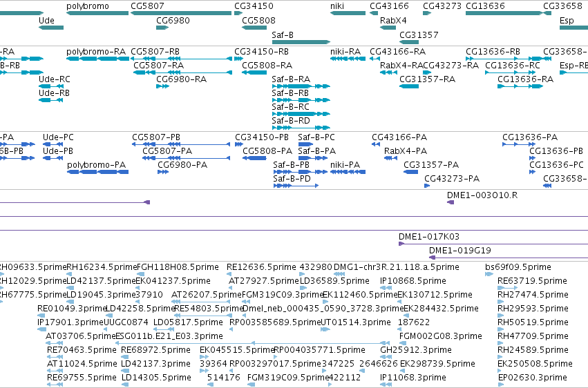Select the CG43273 gene label

442,6
